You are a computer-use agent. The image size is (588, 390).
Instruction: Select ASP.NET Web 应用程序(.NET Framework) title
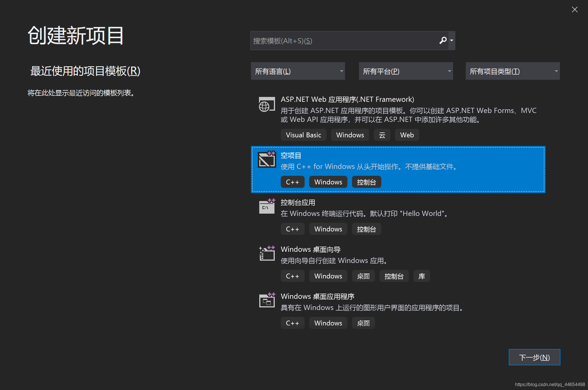point(347,100)
